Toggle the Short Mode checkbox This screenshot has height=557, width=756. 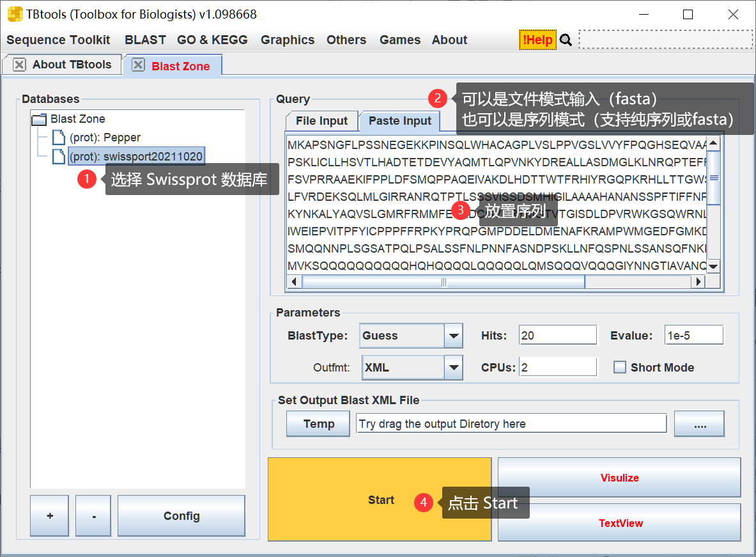click(x=619, y=367)
